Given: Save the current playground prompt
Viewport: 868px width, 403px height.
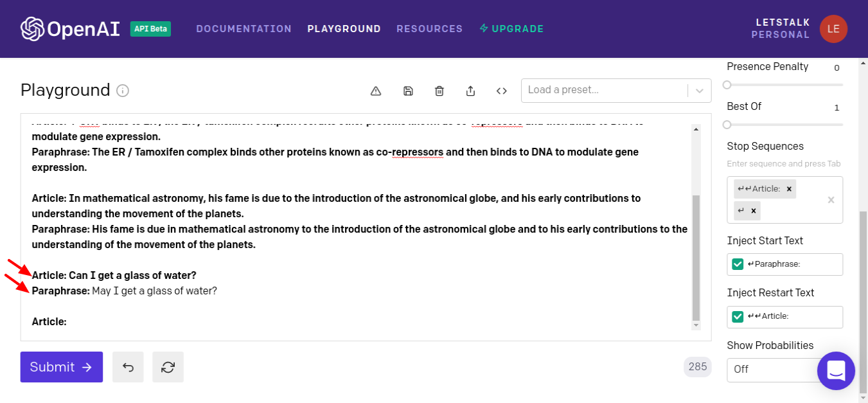Looking at the screenshot, I should point(408,91).
